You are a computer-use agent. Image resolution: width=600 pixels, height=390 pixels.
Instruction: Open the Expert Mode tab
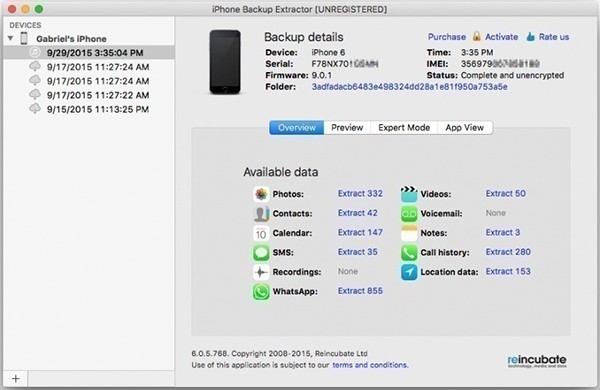point(404,127)
